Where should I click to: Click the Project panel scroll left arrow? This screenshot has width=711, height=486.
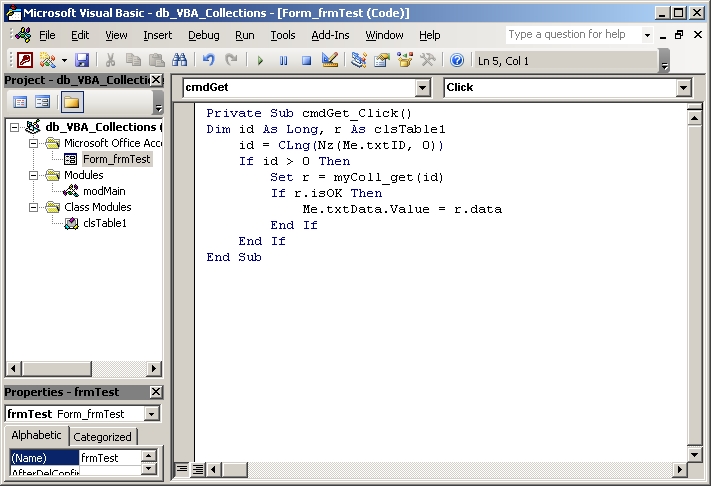13,369
